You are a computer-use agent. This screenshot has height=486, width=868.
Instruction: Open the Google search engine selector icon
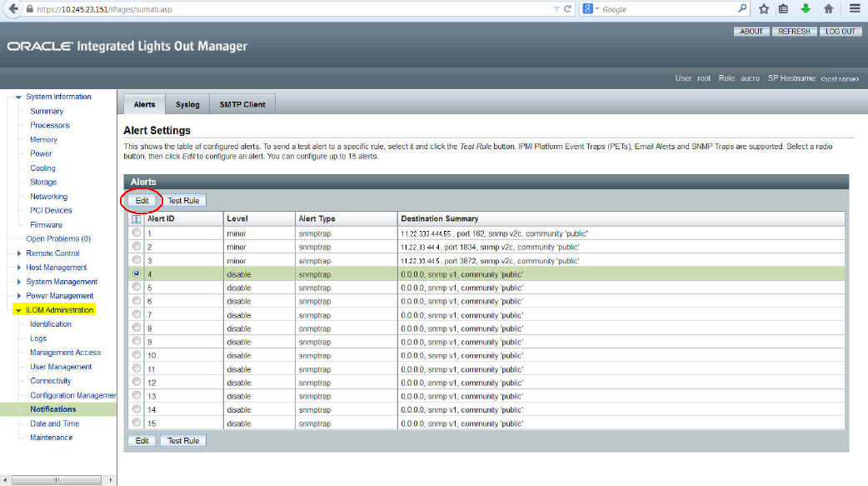point(588,9)
